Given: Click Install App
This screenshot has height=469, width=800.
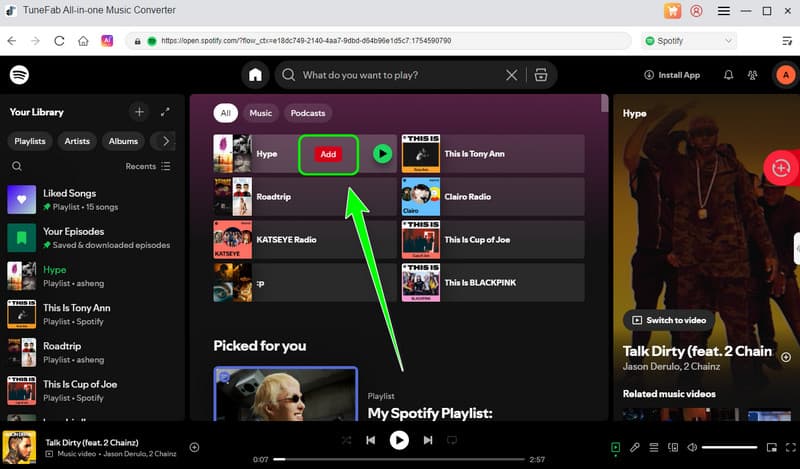Looking at the screenshot, I should 672,75.
